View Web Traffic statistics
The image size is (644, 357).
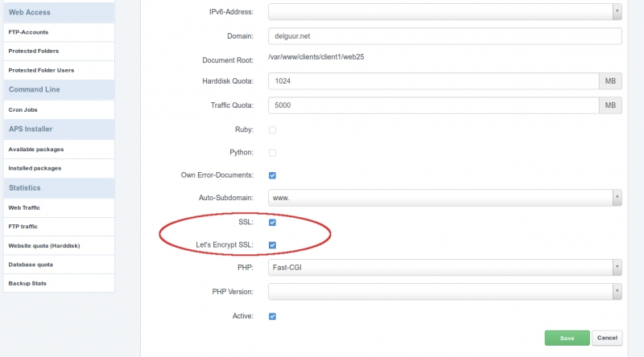pos(59,207)
